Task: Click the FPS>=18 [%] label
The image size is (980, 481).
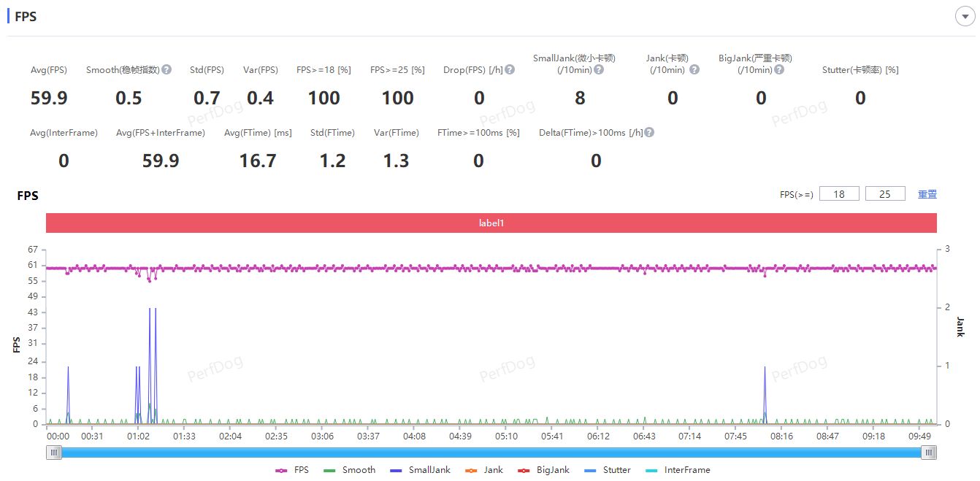Action: (x=324, y=70)
